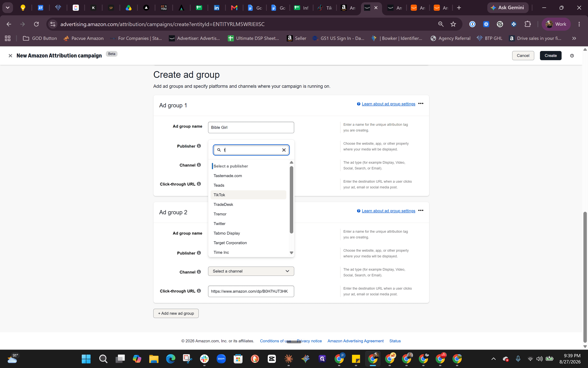The height and width of the screenshot is (368, 588).
Task: Clear the publisher search text with X icon
Action: [x=284, y=150]
